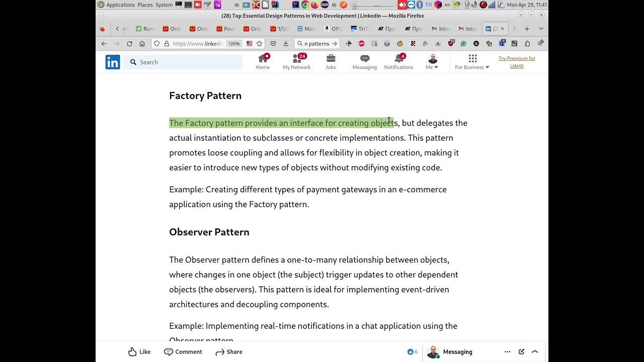Open Messaging overlay options (three dots)
This screenshot has width=644, height=362.
[x=508, y=352]
